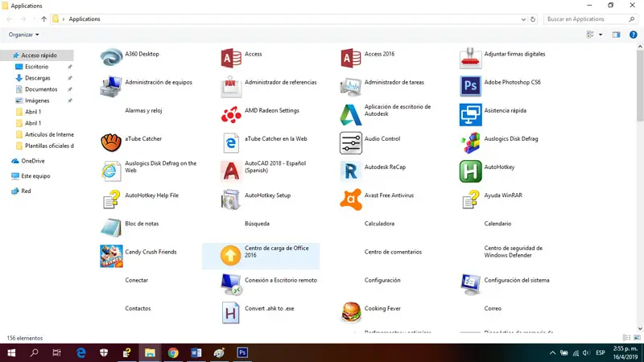Select Este equipo in navigation pane

[37, 176]
